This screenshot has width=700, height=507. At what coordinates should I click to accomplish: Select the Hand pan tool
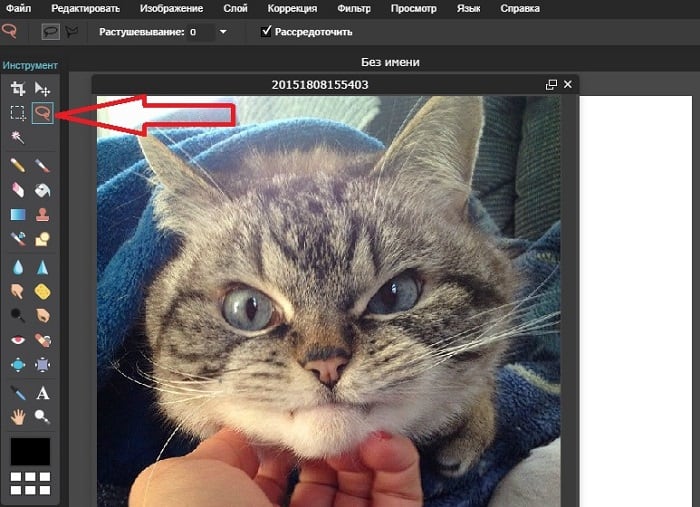[x=17, y=417]
